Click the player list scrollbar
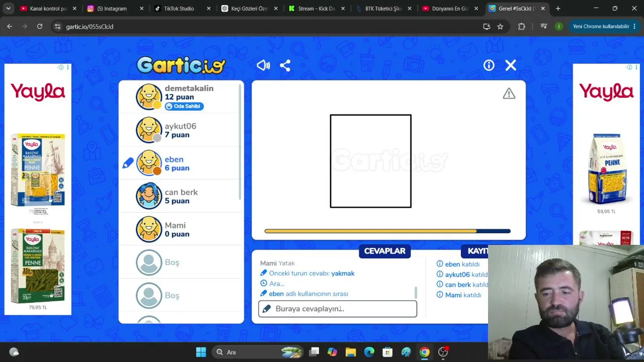644x362 pixels. pos(240,141)
